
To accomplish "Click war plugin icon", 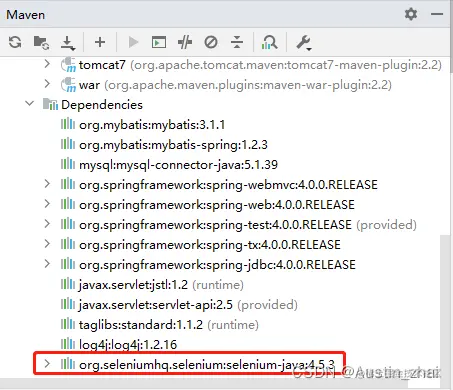I will coord(68,85).
